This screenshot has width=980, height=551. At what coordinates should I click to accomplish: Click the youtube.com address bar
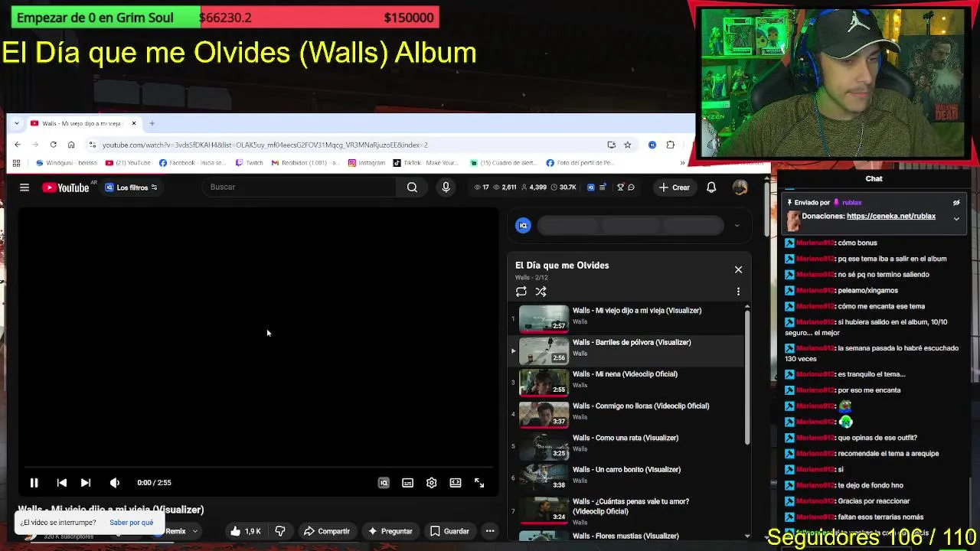click(345, 145)
